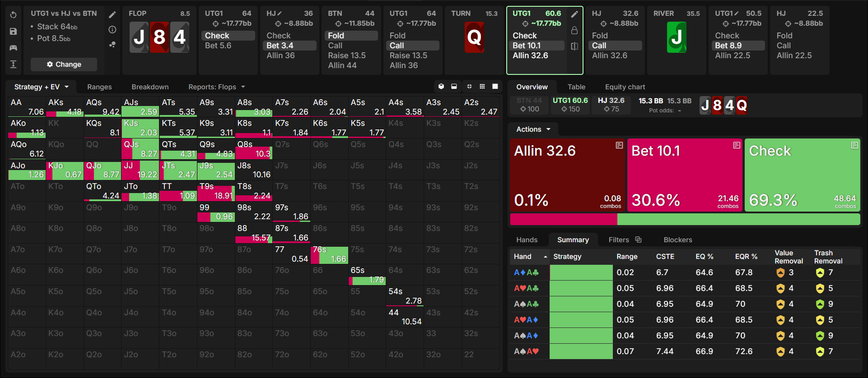Click the compact collapse-arrows matrix icon

(x=469, y=87)
